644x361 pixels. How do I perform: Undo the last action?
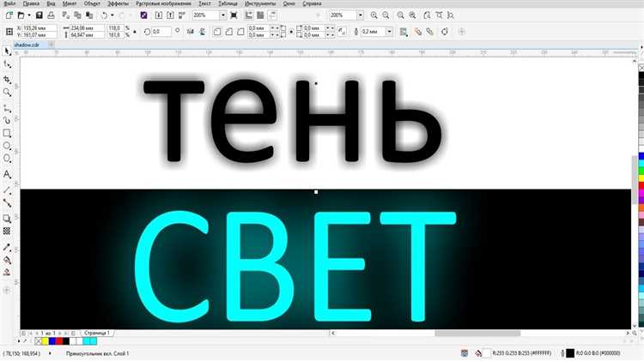coord(104,15)
